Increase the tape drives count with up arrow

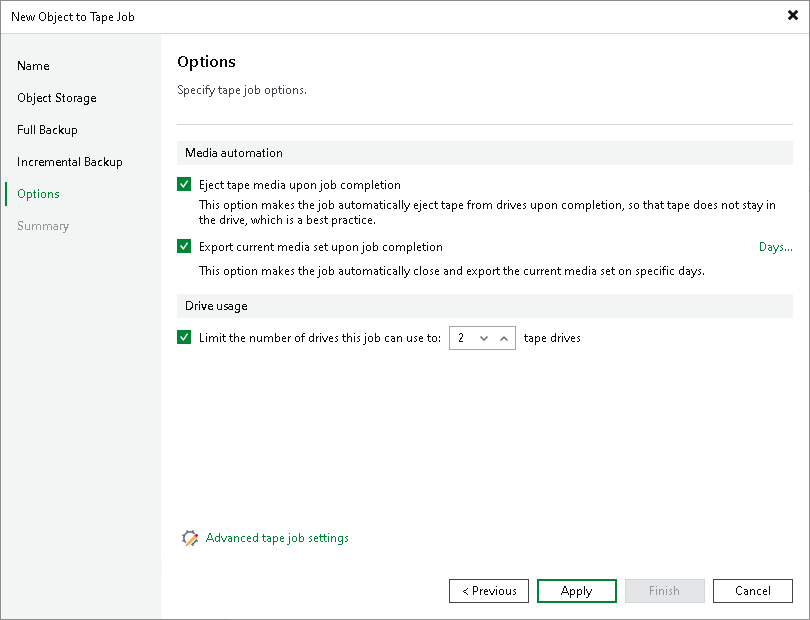pyautogui.click(x=504, y=338)
